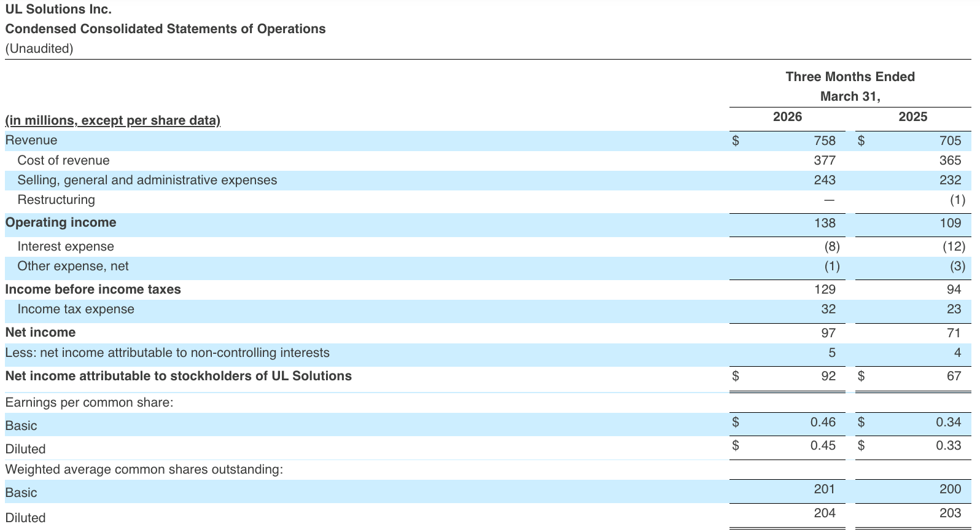Select net income value 71
This screenshot has height=532, width=980.
954,332
